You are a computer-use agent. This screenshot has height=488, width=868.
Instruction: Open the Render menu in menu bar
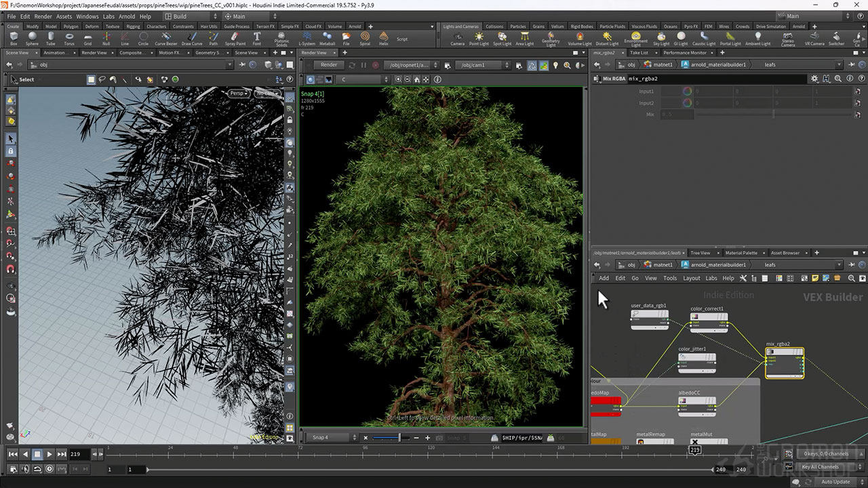43,16
